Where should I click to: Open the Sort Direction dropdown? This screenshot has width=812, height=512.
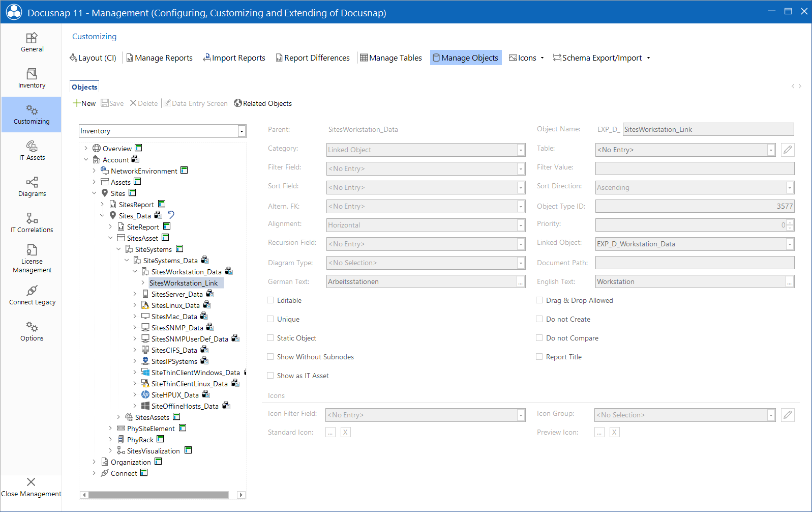pos(790,187)
